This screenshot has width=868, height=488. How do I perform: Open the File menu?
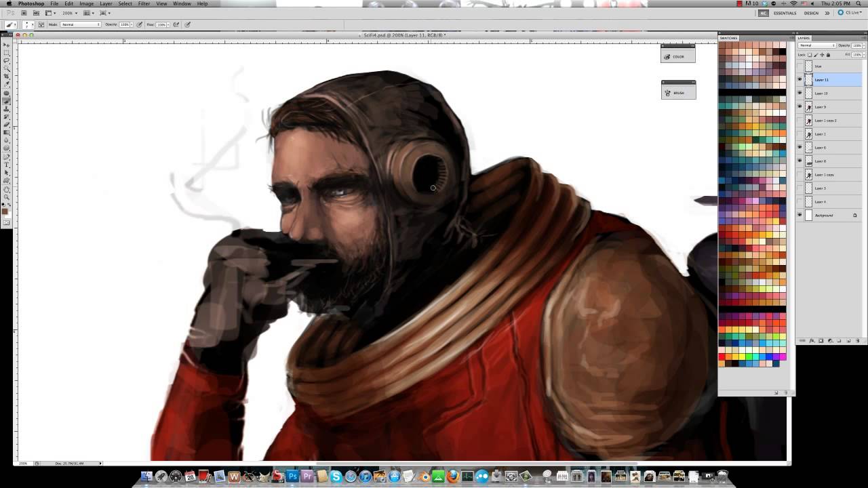(x=54, y=3)
